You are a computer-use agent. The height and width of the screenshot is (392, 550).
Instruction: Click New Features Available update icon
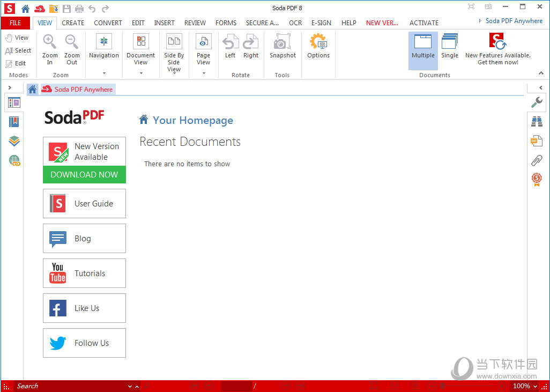[x=498, y=49]
